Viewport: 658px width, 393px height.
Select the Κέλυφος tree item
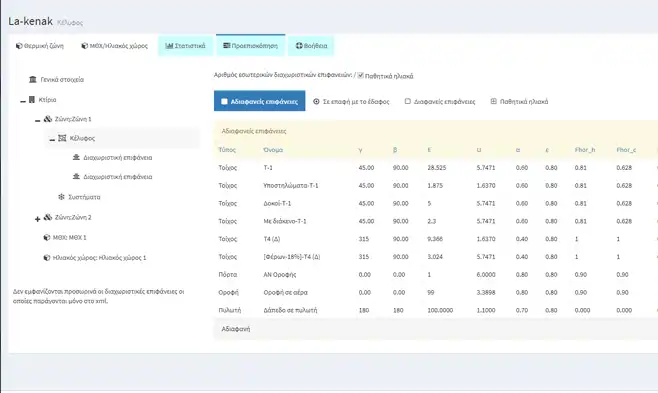(x=82, y=138)
